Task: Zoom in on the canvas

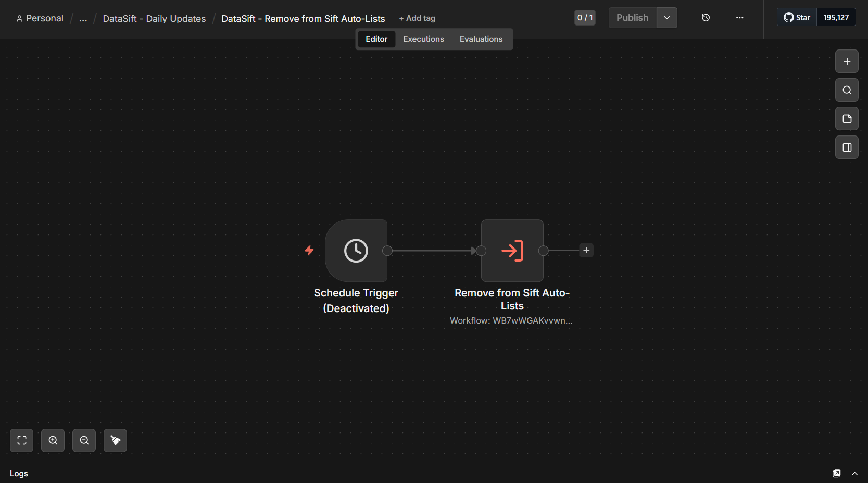Action: pos(53,441)
